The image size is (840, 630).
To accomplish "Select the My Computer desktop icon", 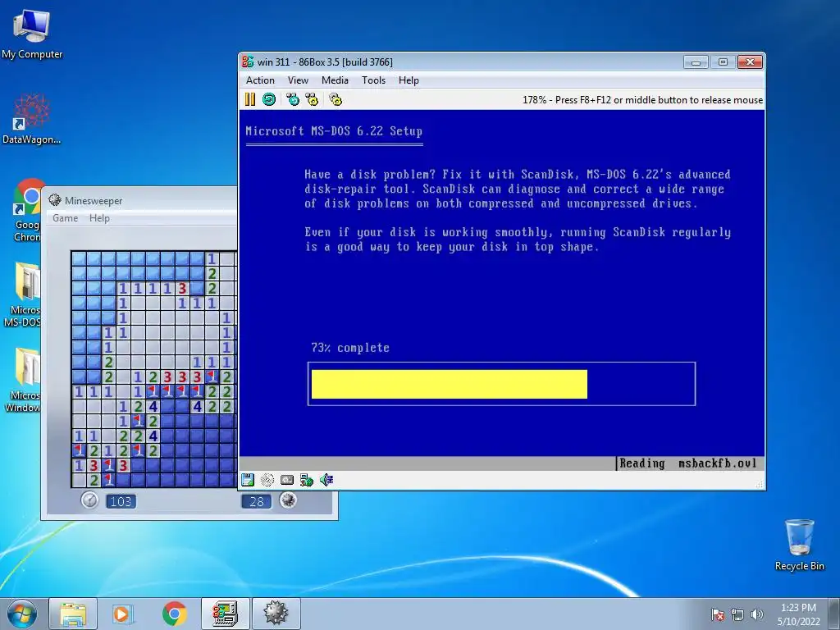I will [32, 34].
